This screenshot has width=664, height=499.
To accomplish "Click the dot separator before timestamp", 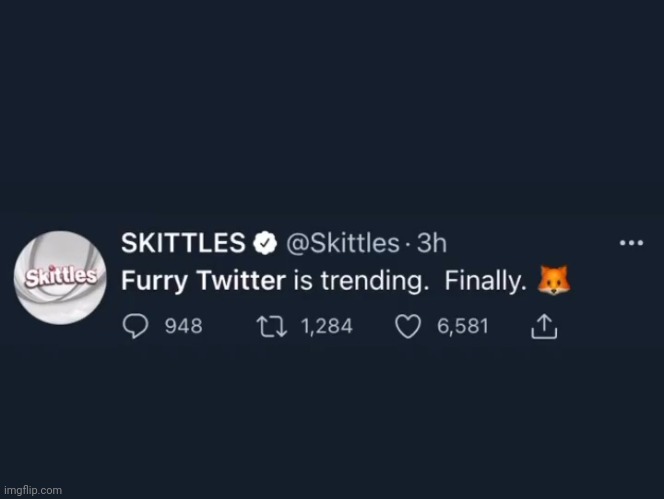I will pyautogui.click(x=408, y=244).
